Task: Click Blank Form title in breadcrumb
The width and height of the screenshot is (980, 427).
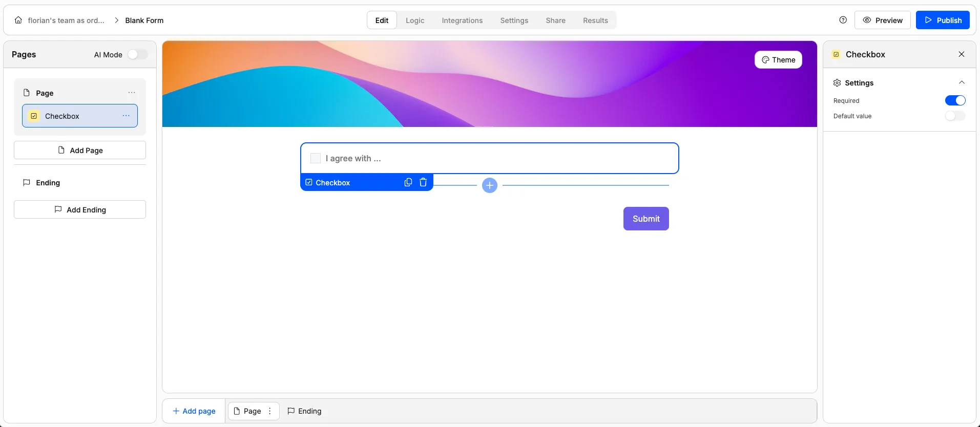Action: pyautogui.click(x=144, y=20)
